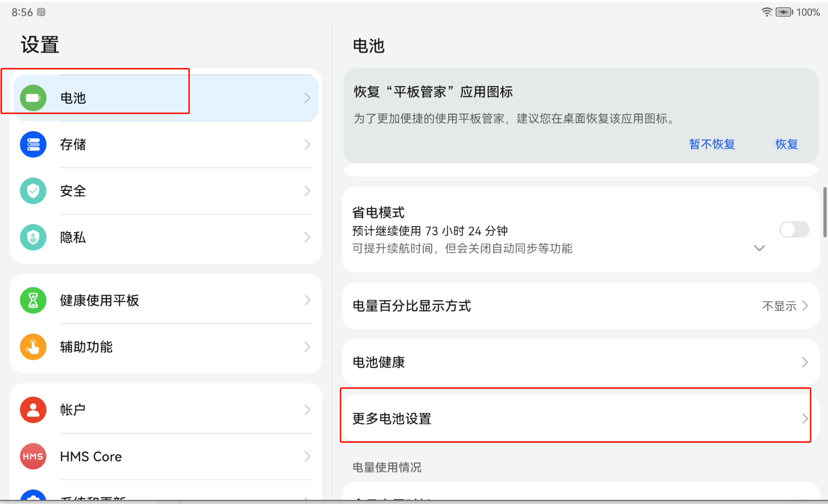Image resolution: width=828 pixels, height=504 pixels.
Task: Click the green battery icon
Action: [x=33, y=98]
